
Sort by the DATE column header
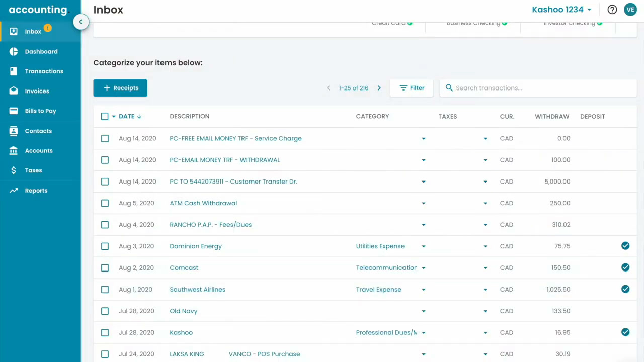(x=130, y=116)
